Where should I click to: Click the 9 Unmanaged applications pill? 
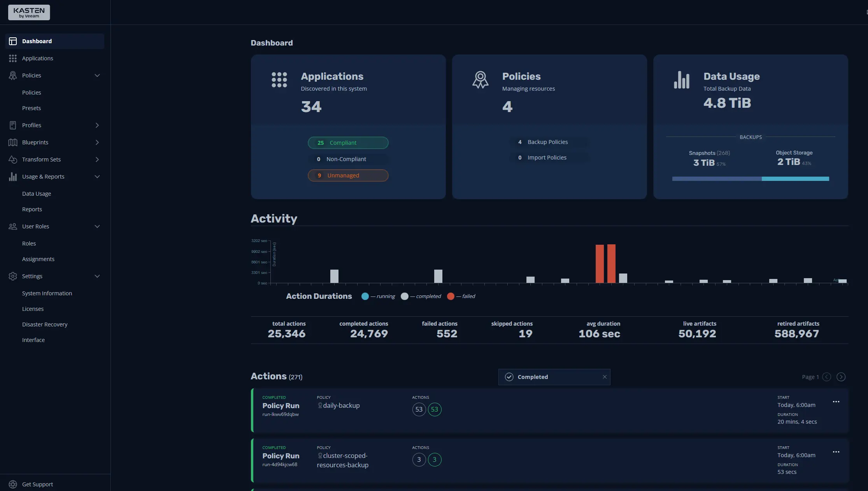coord(348,175)
